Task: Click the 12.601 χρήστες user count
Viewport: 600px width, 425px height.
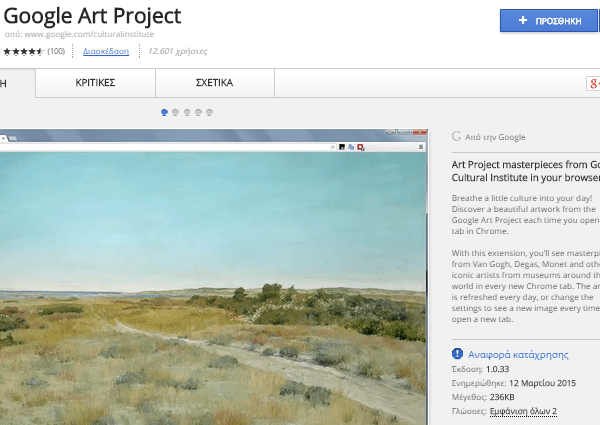Action: pos(178,51)
